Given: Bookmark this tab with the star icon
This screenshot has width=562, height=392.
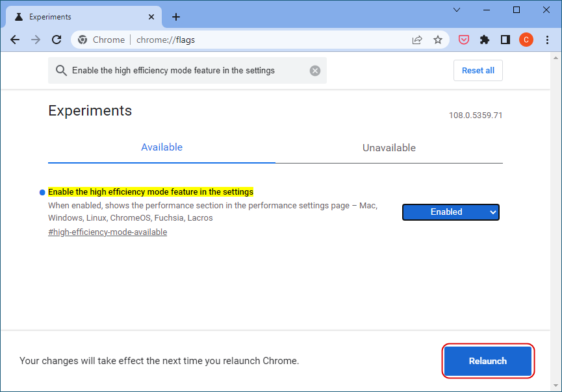Looking at the screenshot, I should point(438,40).
